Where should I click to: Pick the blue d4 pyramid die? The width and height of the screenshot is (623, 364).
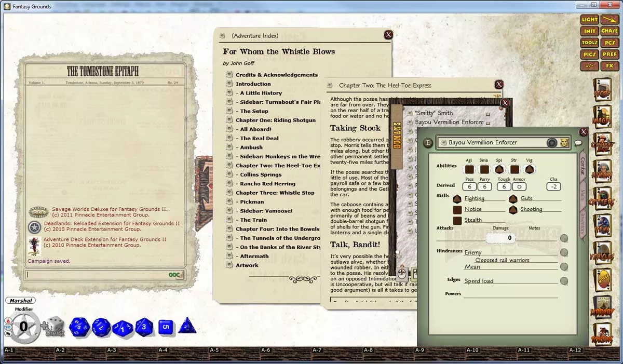point(187,326)
